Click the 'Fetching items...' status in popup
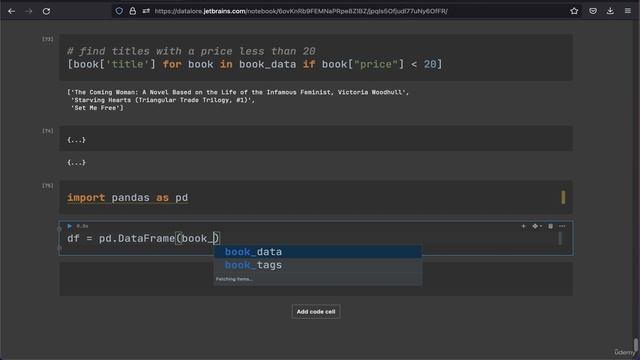Screen dimensions: 640x360 [x=234, y=279]
